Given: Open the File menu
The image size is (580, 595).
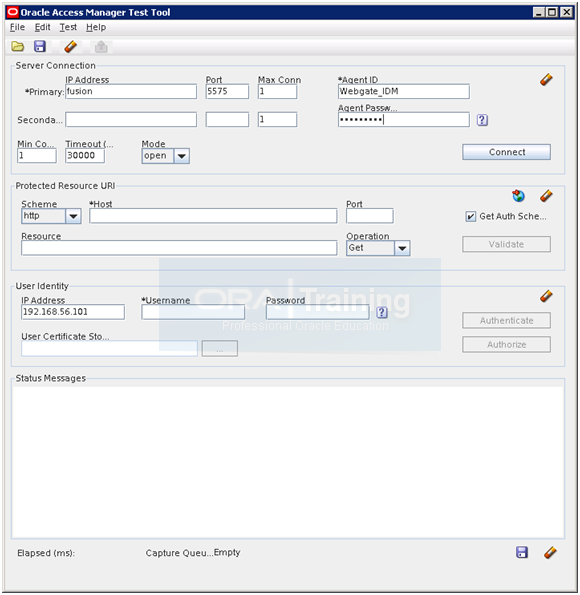Looking at the screenshot, I should pos(17,27).
